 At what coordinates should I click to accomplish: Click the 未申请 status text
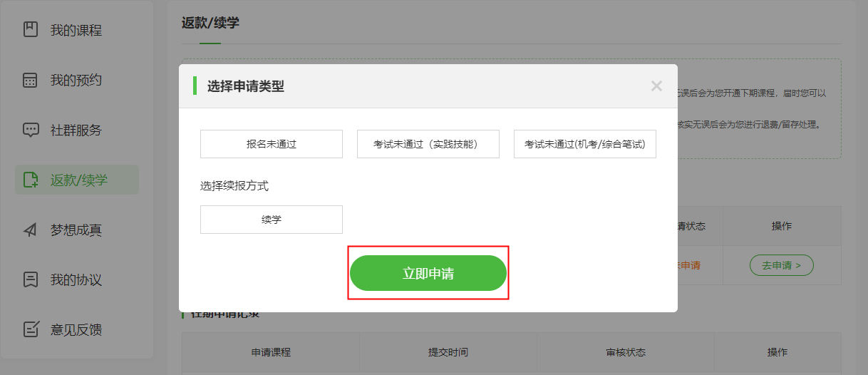point(688,265)
